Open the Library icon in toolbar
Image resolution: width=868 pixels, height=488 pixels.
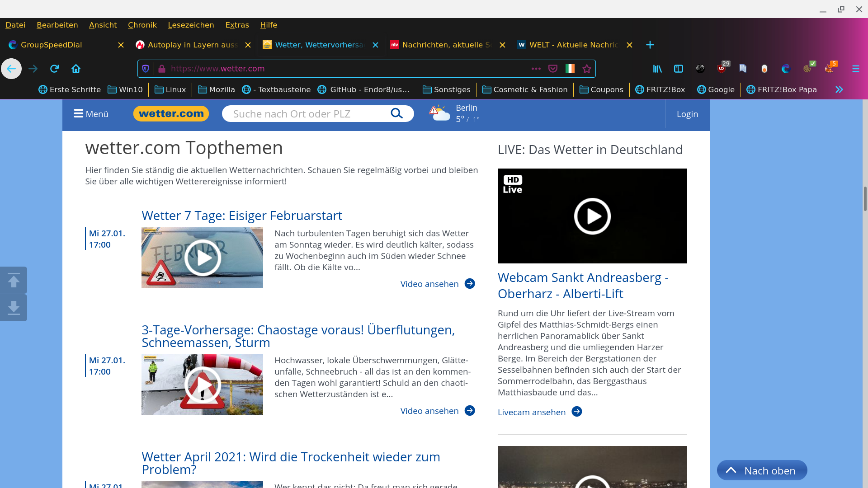[x=657, y=69]
